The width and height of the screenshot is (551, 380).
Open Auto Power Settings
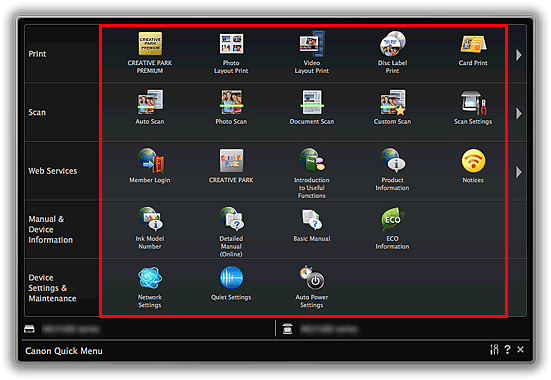point(312,287)
